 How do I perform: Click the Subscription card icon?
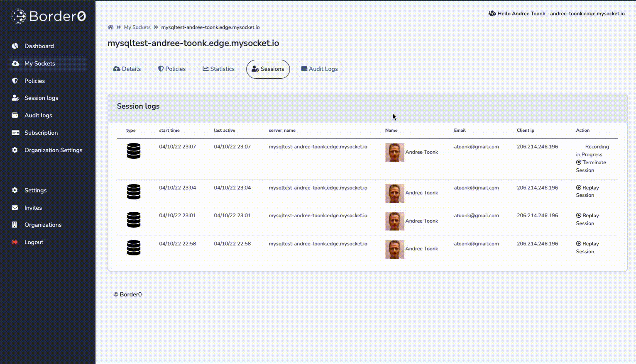[x=15, y=133]
